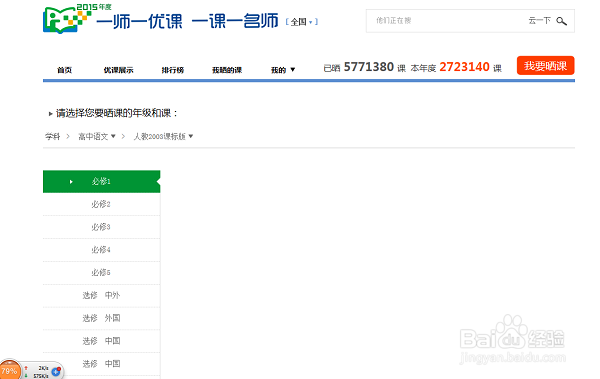
Task: Open the 排行榜 navigation tab
Action: coord(173,70)
